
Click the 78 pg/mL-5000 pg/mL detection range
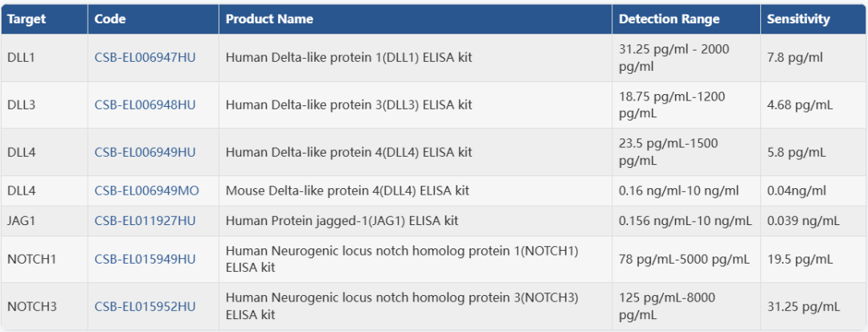[684, 259]
